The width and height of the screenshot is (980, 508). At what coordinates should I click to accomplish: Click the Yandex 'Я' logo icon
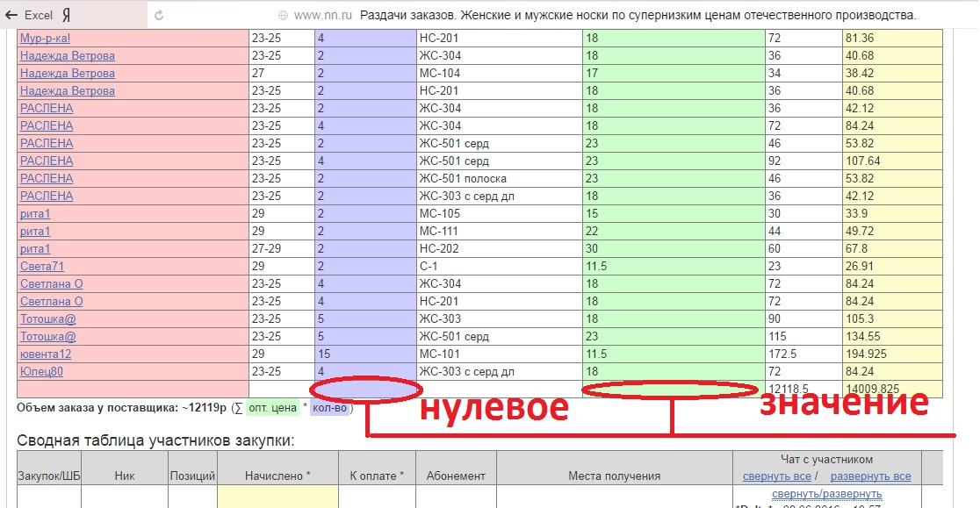[66, 15]
